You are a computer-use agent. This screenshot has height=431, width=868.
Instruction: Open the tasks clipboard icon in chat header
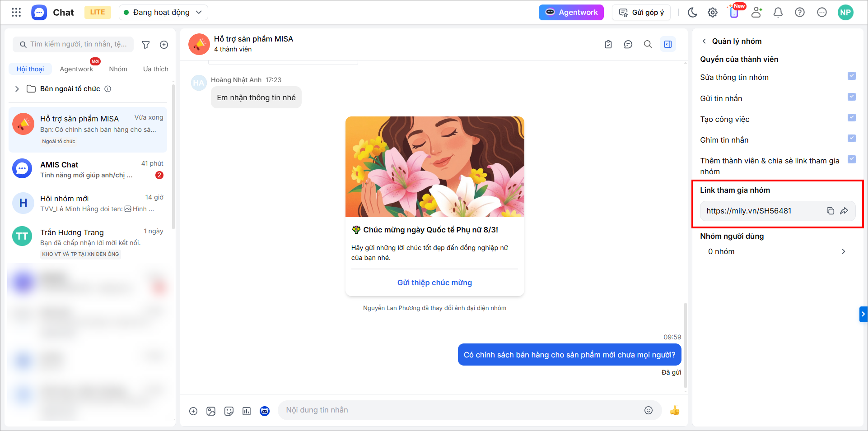(x=608, y=44)
